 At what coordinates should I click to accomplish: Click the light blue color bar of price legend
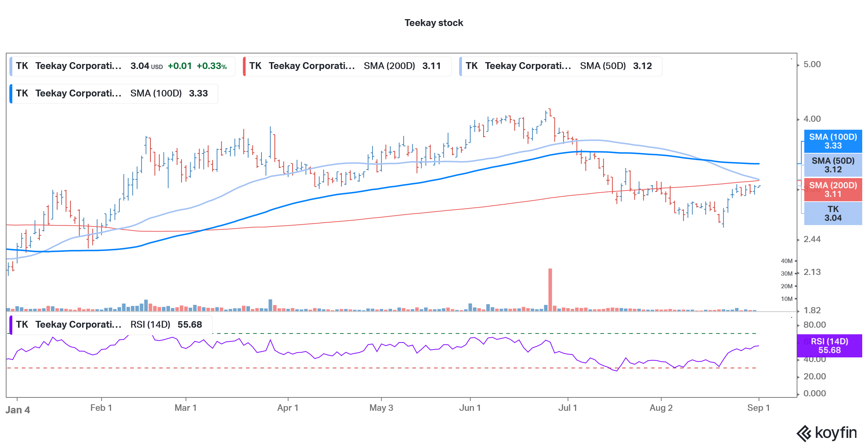pos(11,66)
